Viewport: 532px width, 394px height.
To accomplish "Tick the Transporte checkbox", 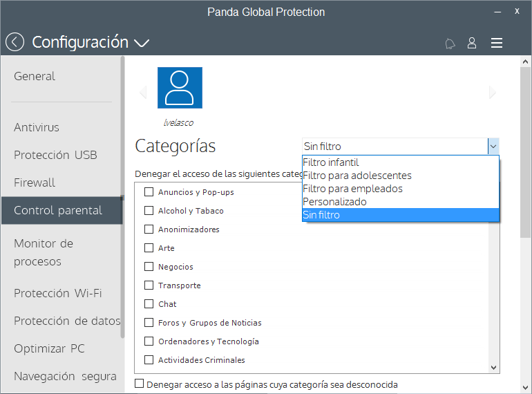I will 149,285.
